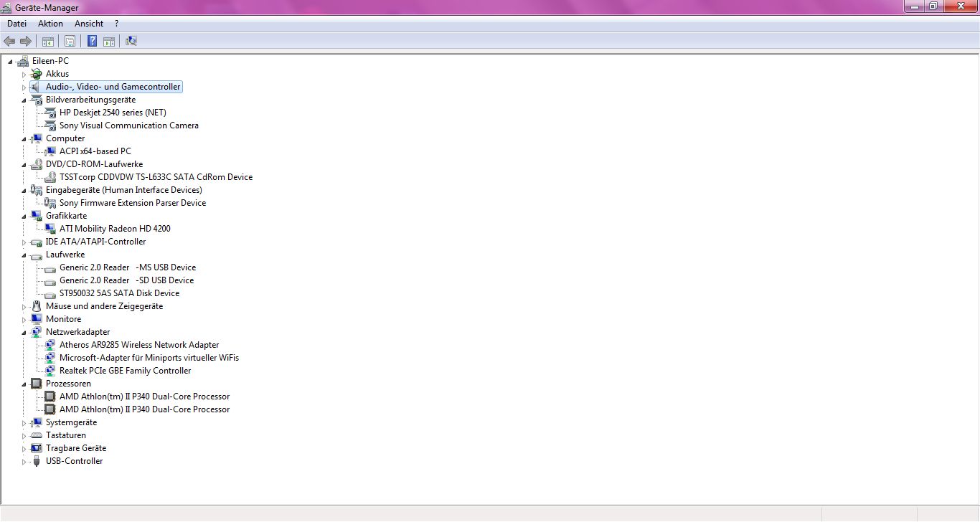
Task: Click the Geräte-Manager title bar icon
Action: pos(6,7)
